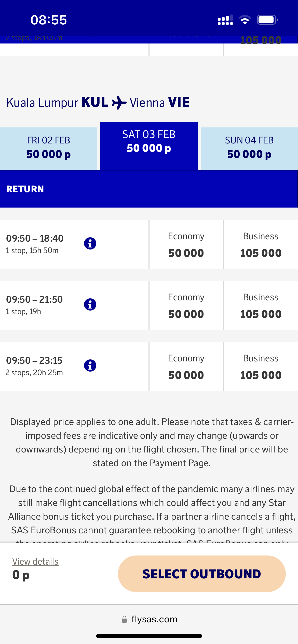298x644 pixels.
Task: Tap the airplane icon between KUL and VIE
Action: click(119, 103)
